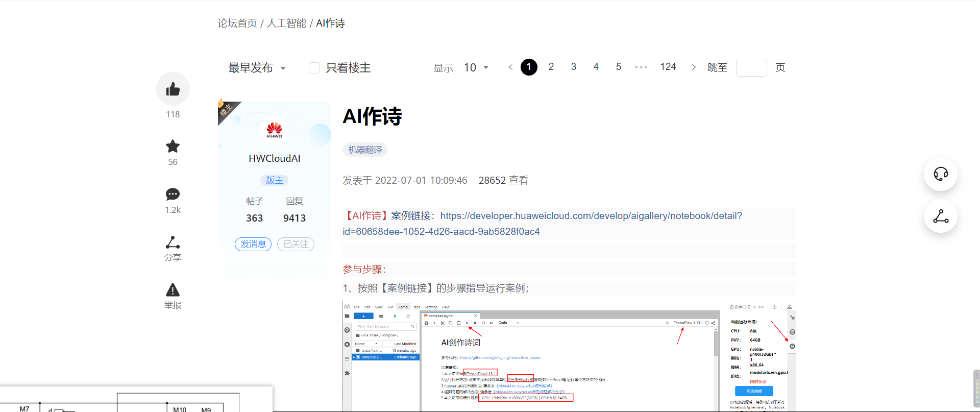Click the 机器翻译 tag
Screen dimensions: 980x412
(365, 150)
